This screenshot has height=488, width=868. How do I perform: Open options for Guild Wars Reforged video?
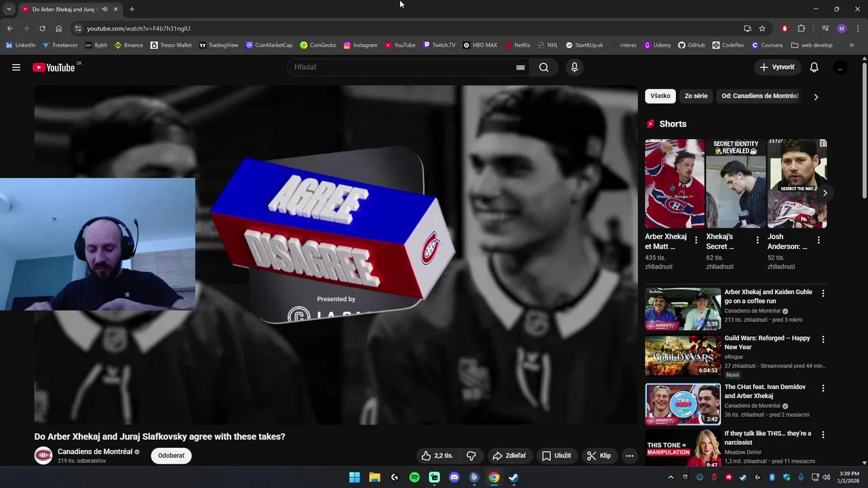pyautogui.click(x=823, y=339)
